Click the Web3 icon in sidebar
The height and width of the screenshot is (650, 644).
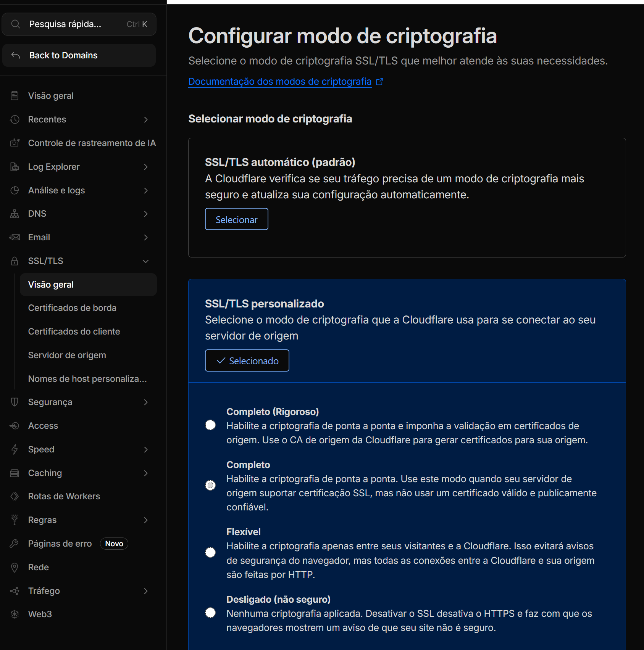14,614
